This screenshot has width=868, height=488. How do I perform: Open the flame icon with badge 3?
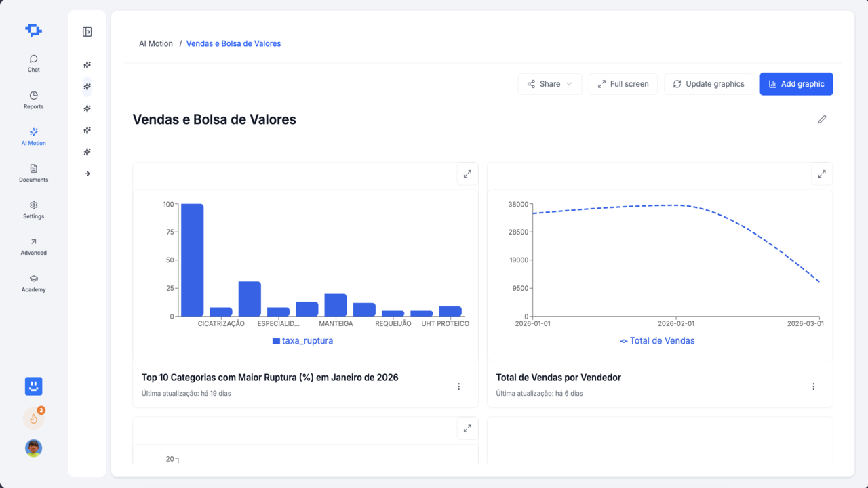(33, 418)
